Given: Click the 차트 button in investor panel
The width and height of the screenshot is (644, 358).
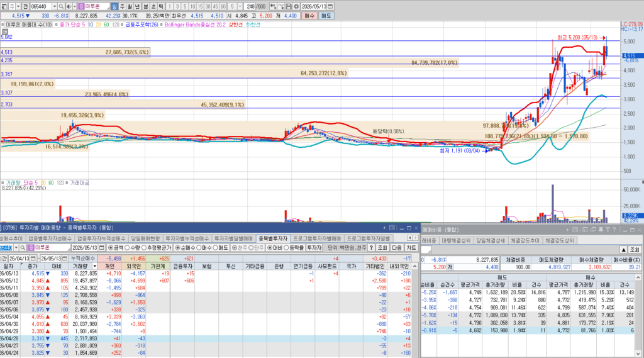Looking at the screenshot, I should pyautogui.click(x=411, y=248).
